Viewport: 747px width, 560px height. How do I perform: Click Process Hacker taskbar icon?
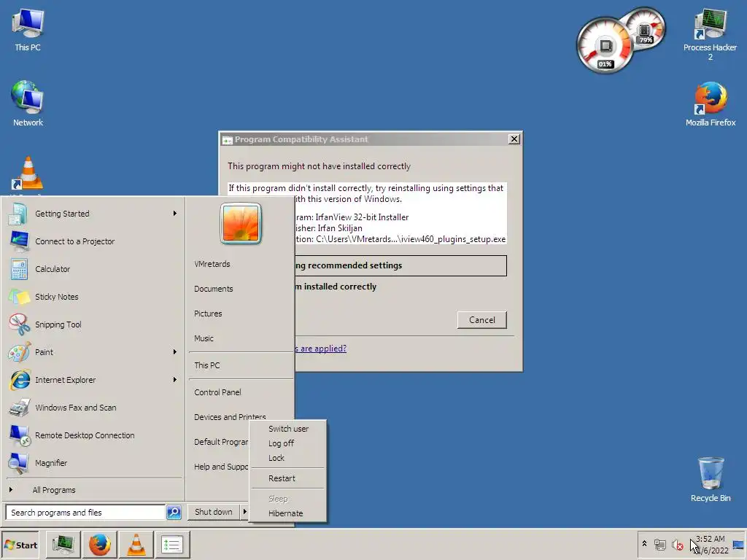[63, 545]
